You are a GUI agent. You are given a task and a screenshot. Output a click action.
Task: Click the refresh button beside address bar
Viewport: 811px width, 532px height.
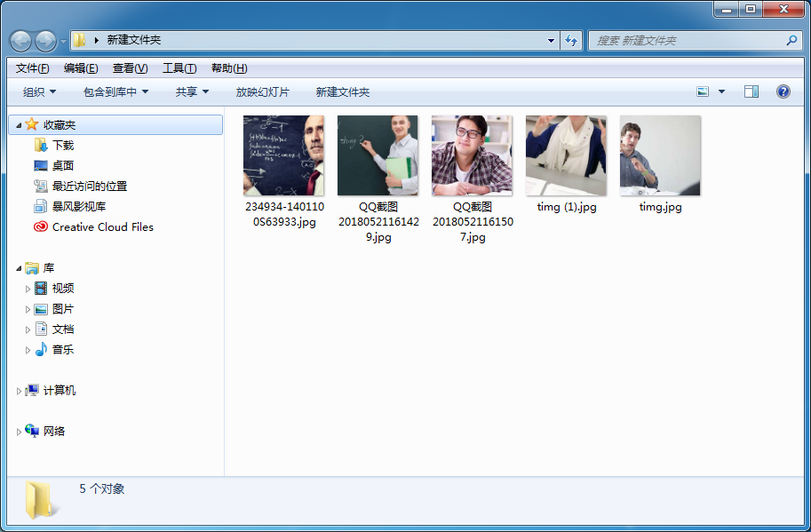(571, 41)
